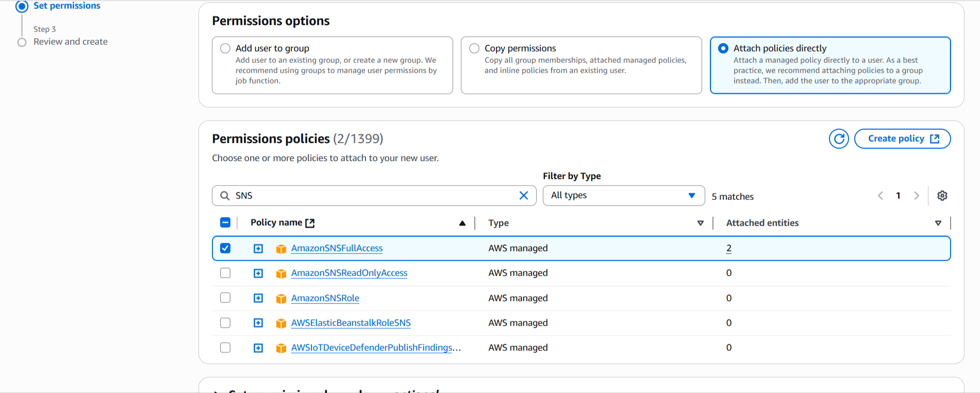
Task: Sort by Policy name ascending arrow
Action: click(462, 223)
